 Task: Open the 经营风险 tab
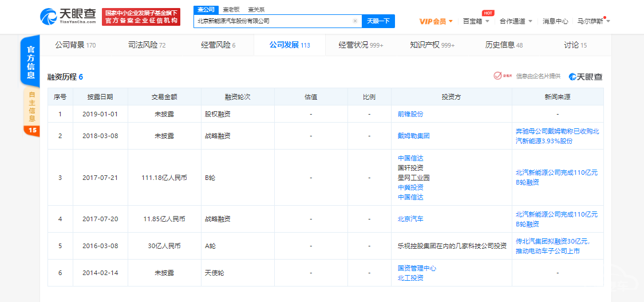(218, 45)
